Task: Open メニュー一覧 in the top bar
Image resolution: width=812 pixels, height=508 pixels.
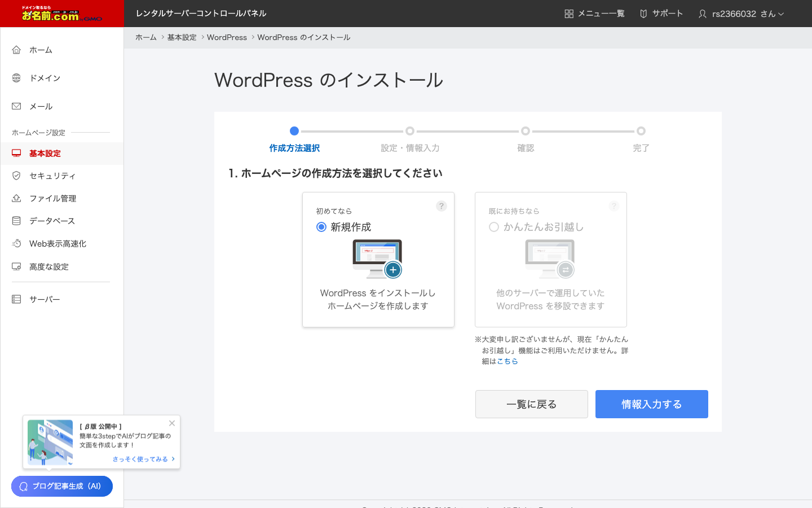Action: click(x=595, y=14)
